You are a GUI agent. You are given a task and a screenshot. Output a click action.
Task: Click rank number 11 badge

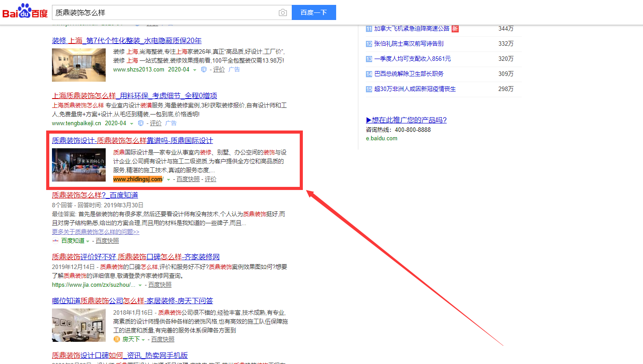(369, 29)
